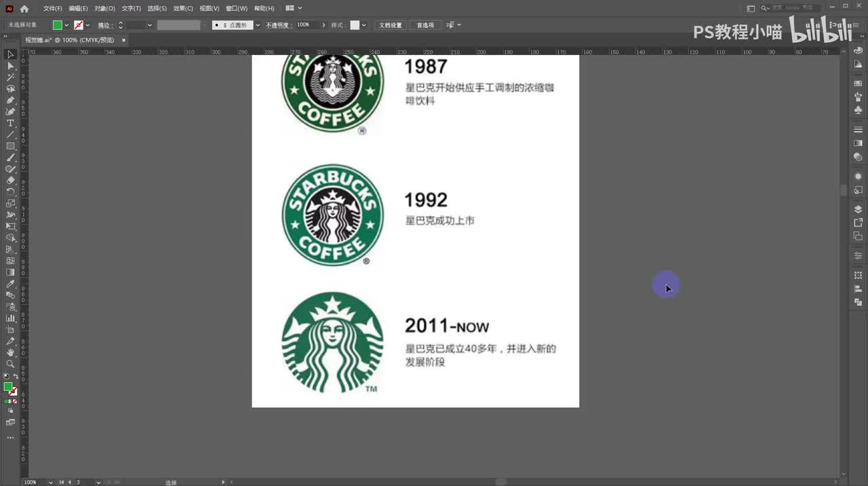Open artboard navigation dropdown
This screenshot has width=868, height=486.
coord(98,482)
